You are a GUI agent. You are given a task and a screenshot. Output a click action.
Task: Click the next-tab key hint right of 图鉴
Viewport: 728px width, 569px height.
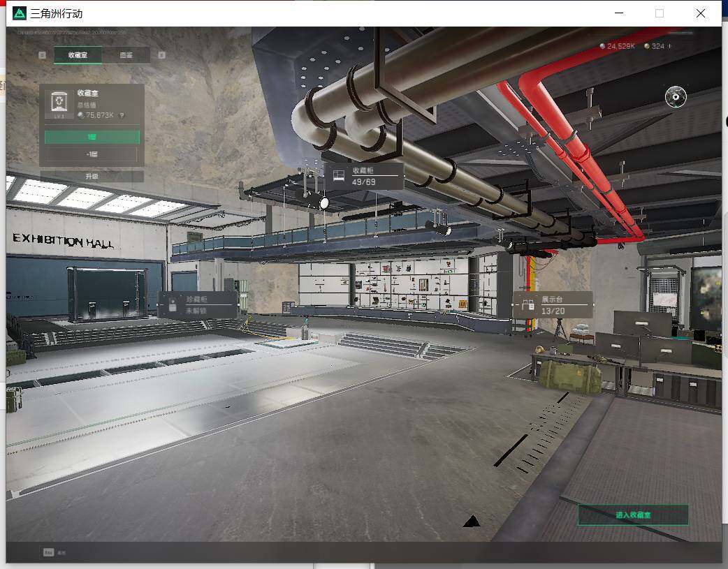[161, 55]
